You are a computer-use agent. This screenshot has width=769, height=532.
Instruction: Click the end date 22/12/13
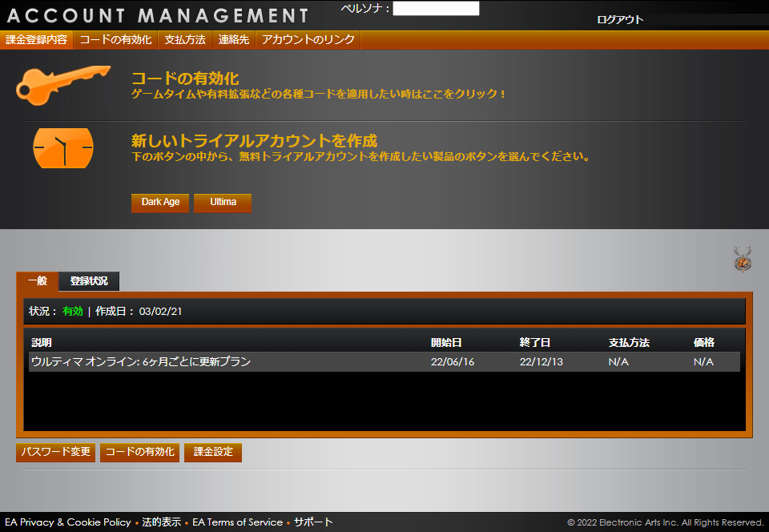542,362
